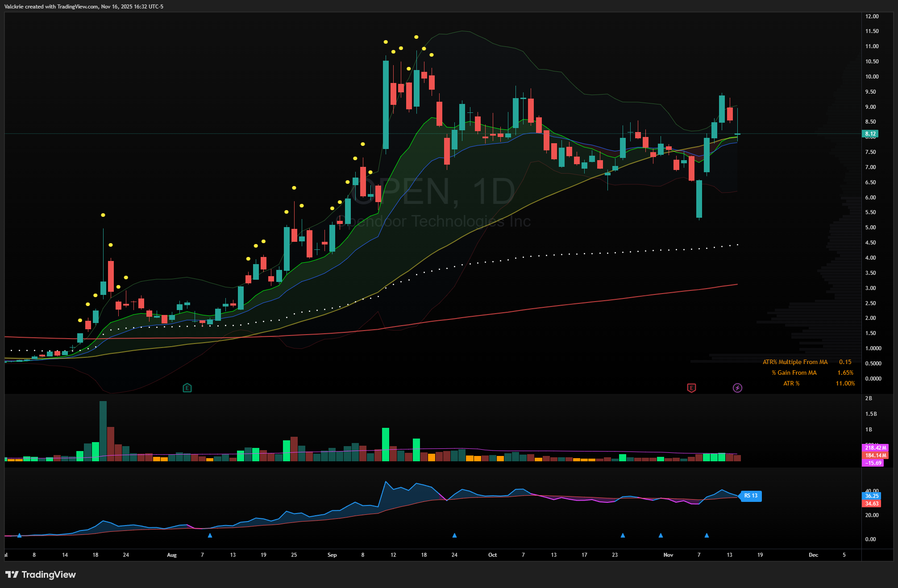Click the magenta -15.69 value label
The image size is (898, 588).
873,463
